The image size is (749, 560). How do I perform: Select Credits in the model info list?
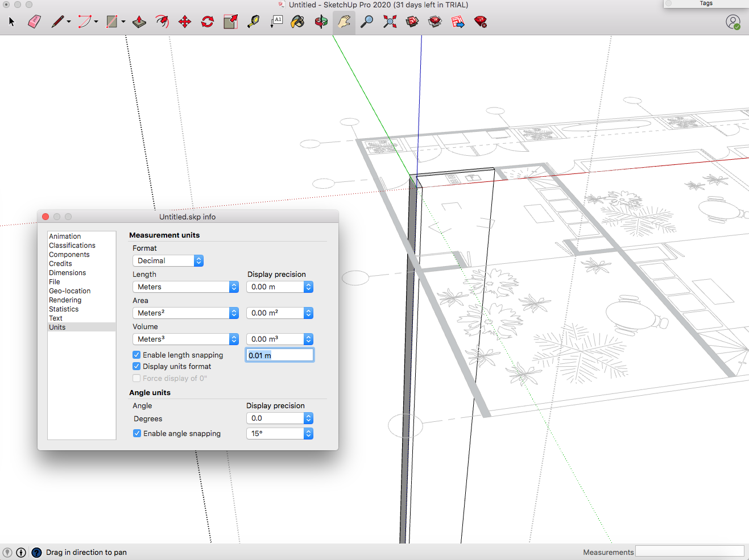(x=81, y=264)
